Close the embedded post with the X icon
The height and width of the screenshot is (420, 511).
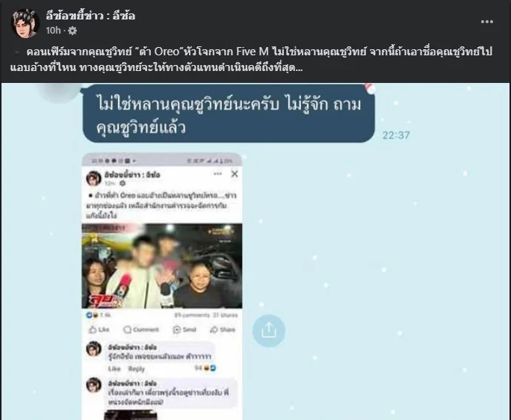235,174
